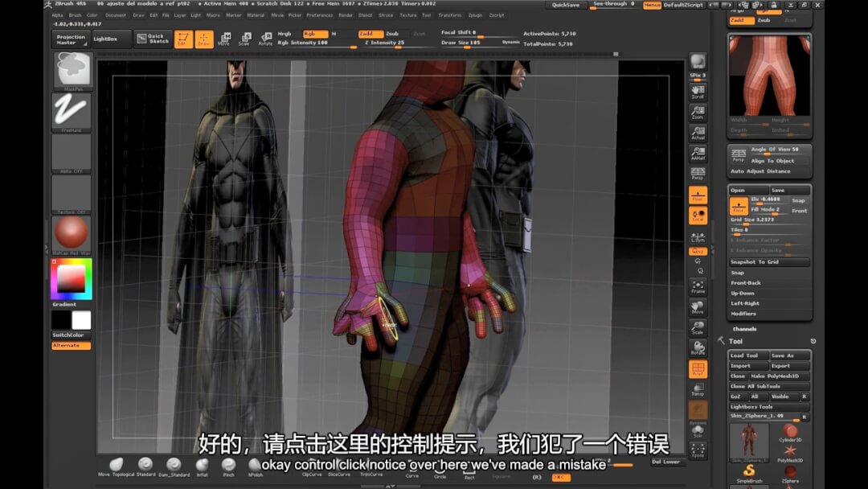Click the Make PolyMesh3D button
This screenshot has width=868, height=489.
coord(780,376)
